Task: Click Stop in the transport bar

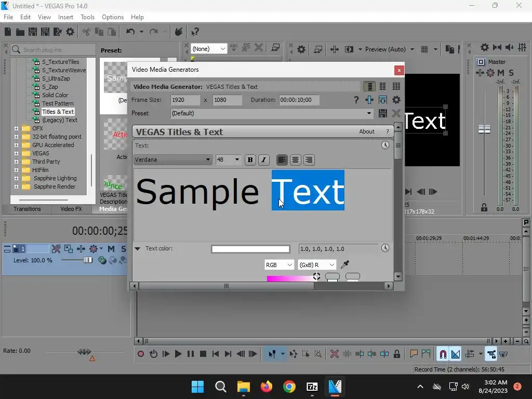Action: [x=203, y=354]
